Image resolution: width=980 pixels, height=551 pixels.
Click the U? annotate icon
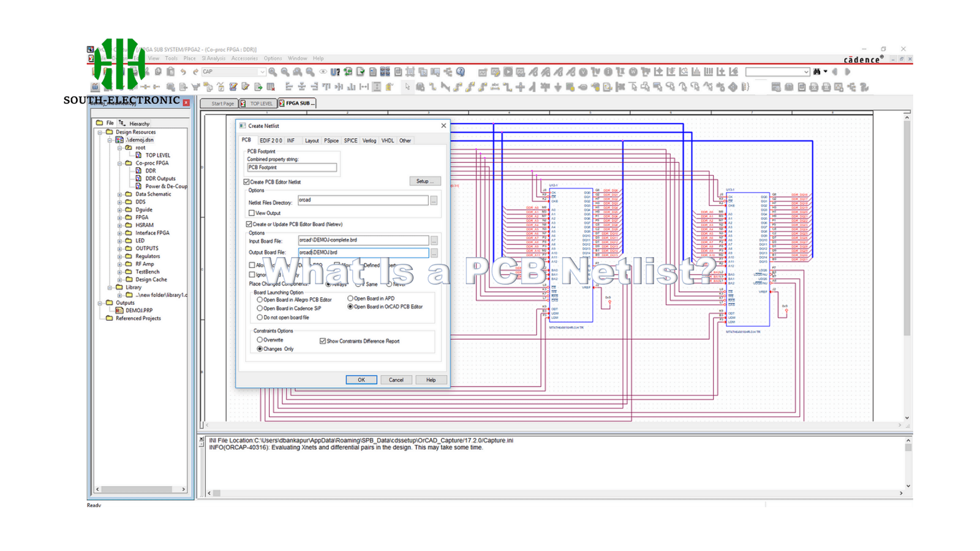tap(335, 72)
